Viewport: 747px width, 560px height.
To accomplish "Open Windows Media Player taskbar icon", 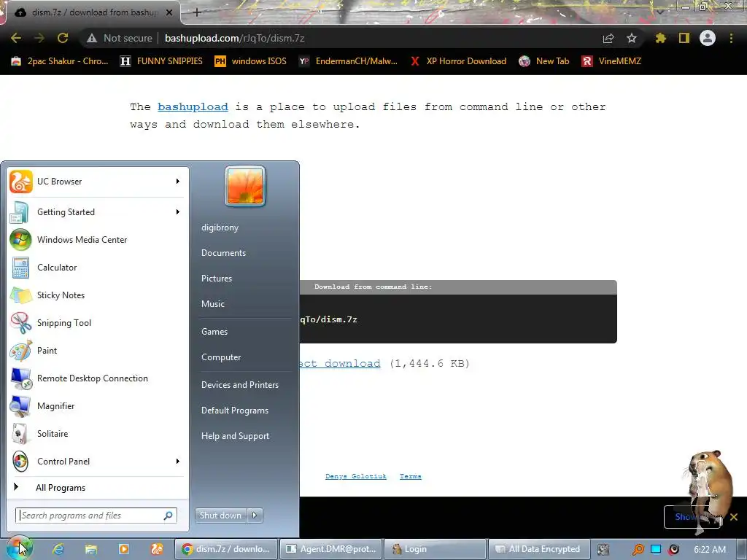I will [124, 549].
